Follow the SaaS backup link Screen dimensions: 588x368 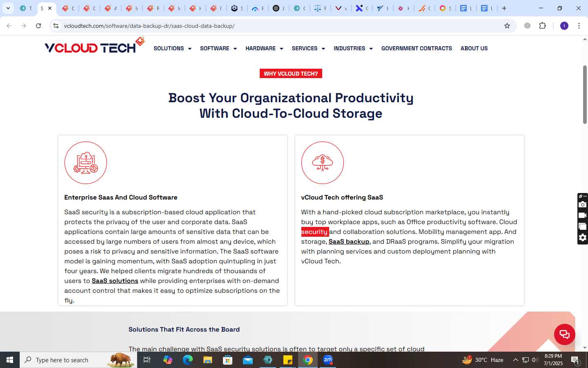coord(349,242)
